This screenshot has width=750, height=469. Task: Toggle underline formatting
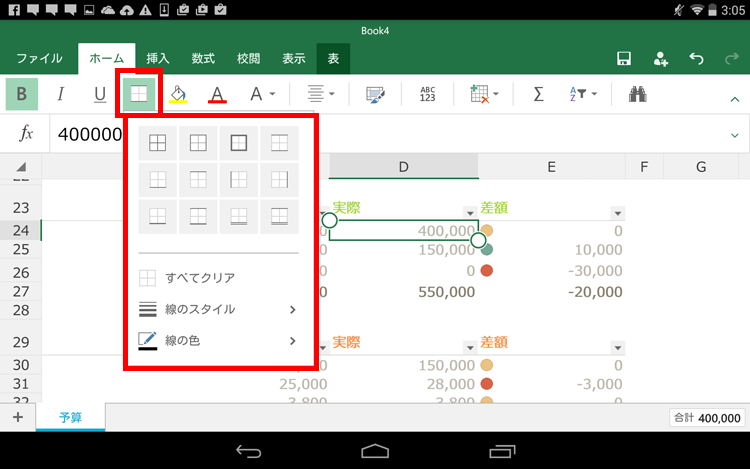click(x=99, y=94)
